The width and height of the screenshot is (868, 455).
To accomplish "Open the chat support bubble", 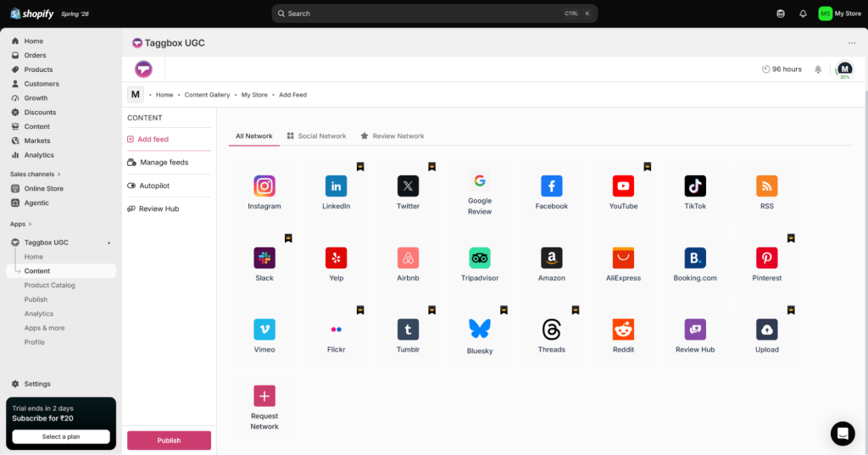I will pyautogui.click(x=843, y=434).
